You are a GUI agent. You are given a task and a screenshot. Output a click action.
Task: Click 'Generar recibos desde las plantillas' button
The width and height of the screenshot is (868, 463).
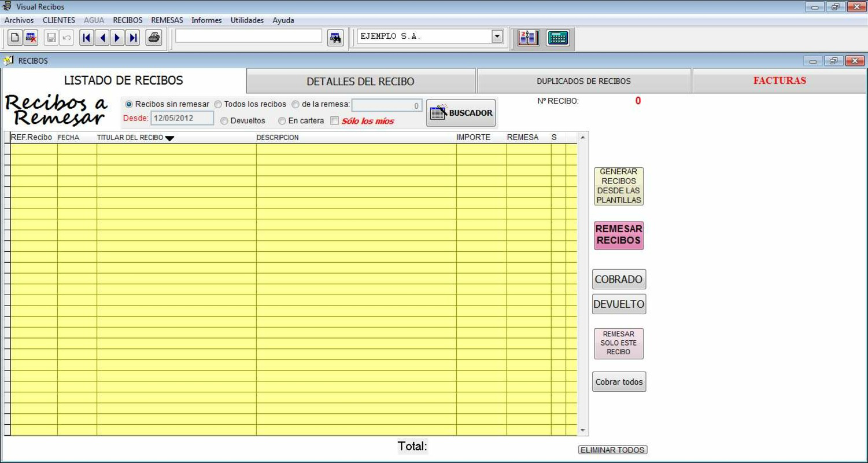[x=619, y=186]
